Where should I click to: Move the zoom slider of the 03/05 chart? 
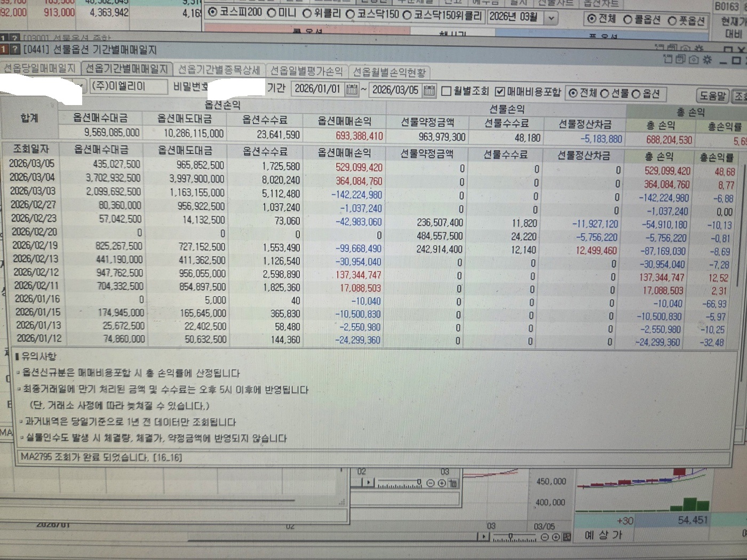coord(511,535)
